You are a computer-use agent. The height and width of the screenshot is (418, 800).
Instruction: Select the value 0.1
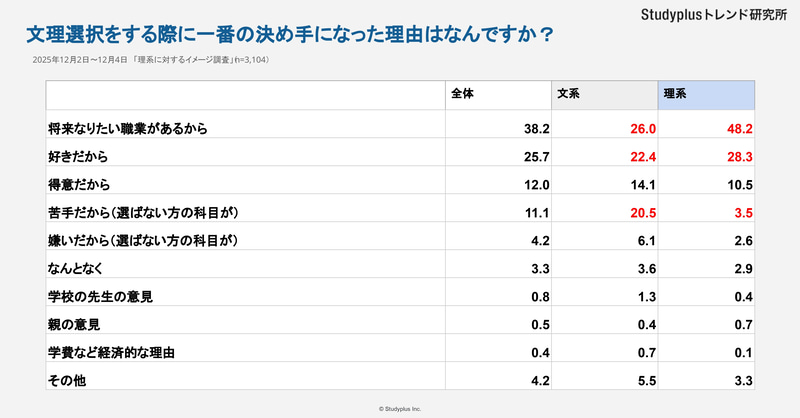(x=743, y=353)
